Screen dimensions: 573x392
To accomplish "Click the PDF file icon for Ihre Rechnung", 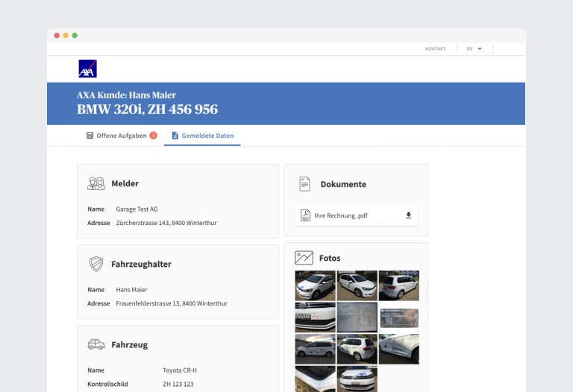I will (x=305, y=215).
